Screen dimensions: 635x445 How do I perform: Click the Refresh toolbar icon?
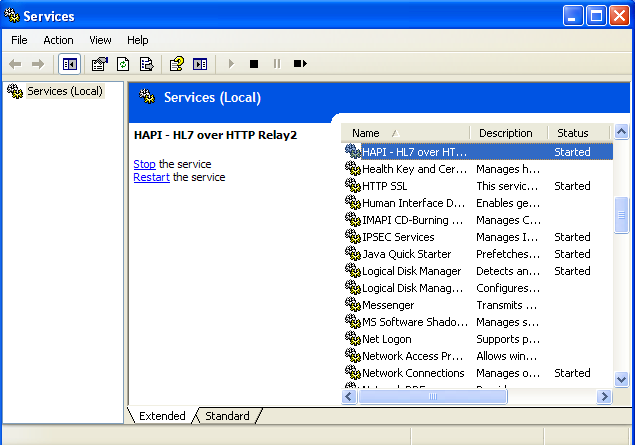pyautogui.click(x=123, y=64)
